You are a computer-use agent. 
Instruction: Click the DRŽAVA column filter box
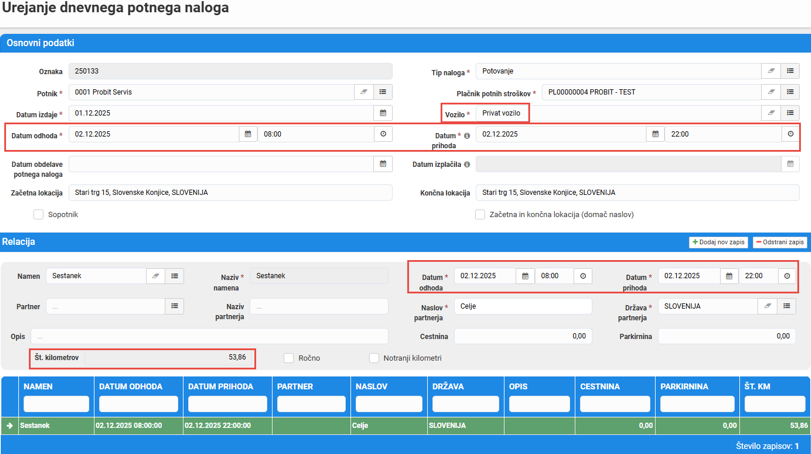[465, 404]
